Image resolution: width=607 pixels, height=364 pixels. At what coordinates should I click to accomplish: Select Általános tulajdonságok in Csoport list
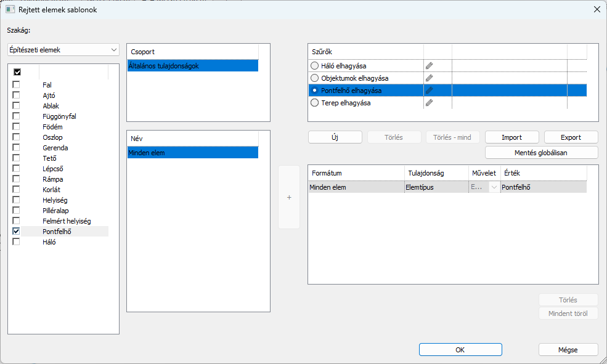point(192,66)
